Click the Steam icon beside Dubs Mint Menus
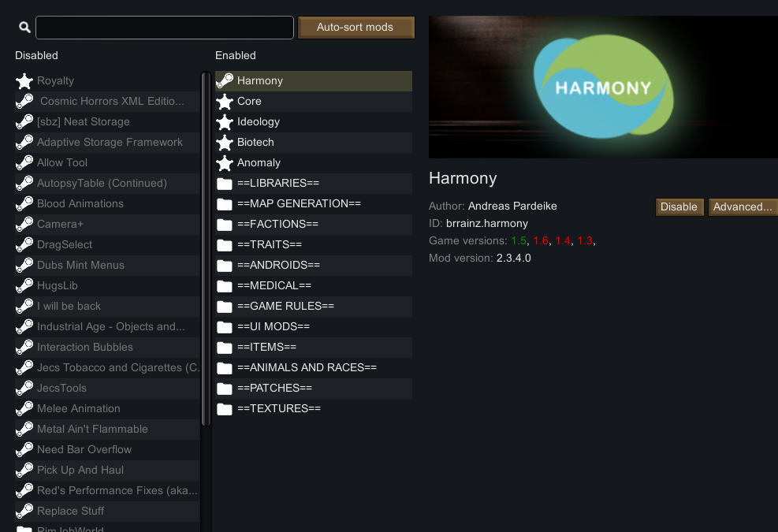 (x=24, y=266)
